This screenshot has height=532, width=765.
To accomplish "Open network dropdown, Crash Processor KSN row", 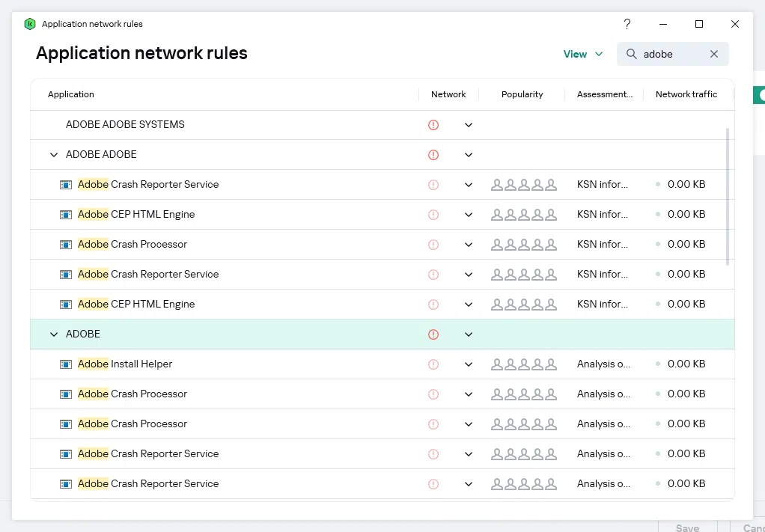I will coord(469,244).
